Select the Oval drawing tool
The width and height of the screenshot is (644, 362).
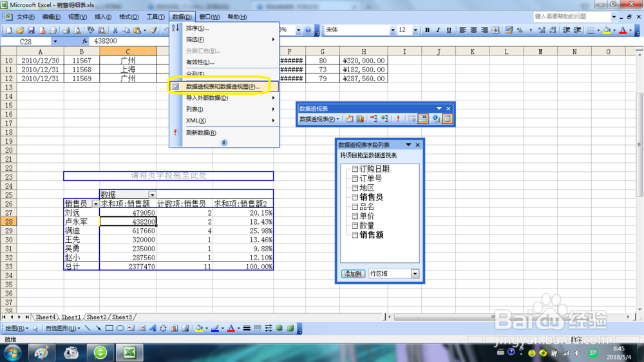click(120, 329)
